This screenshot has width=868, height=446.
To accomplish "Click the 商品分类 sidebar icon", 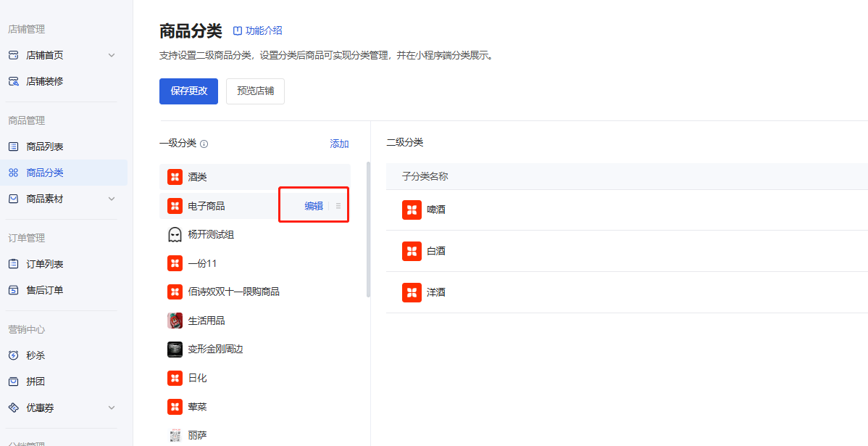I will tap(14, 173).
